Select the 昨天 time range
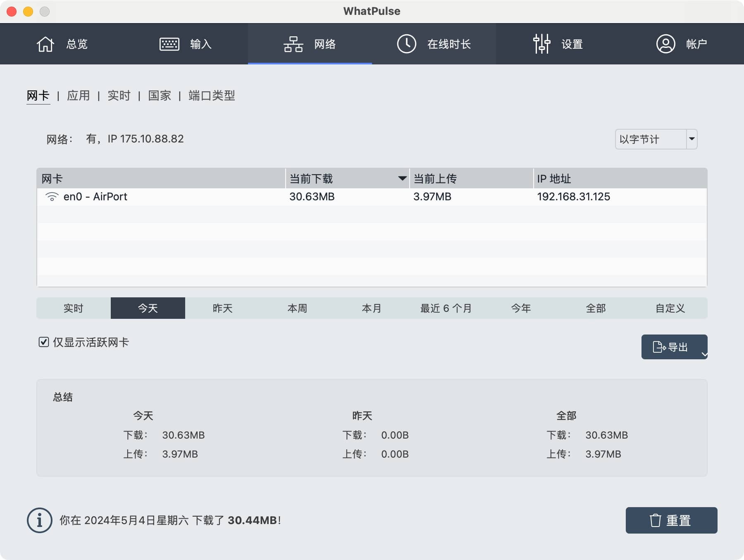 (x=222, y=308)
